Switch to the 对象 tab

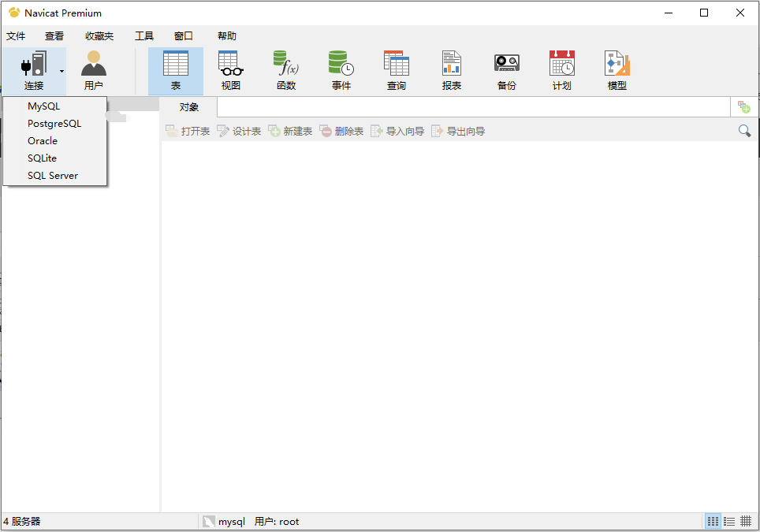[x=189, y=107]
